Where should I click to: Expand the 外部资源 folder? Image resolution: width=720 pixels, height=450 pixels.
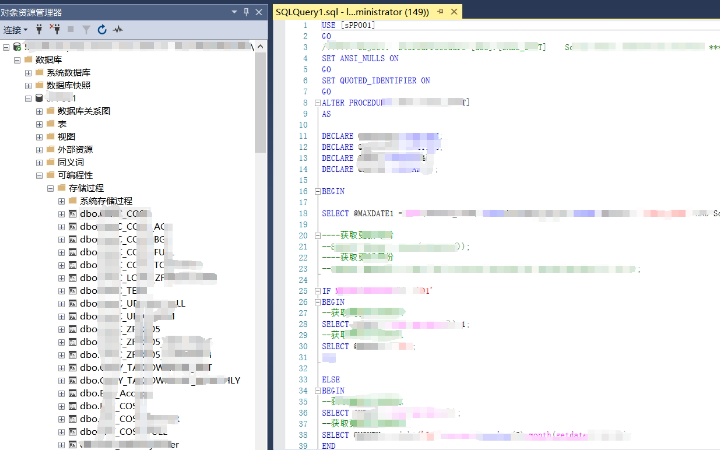point(39,150)
